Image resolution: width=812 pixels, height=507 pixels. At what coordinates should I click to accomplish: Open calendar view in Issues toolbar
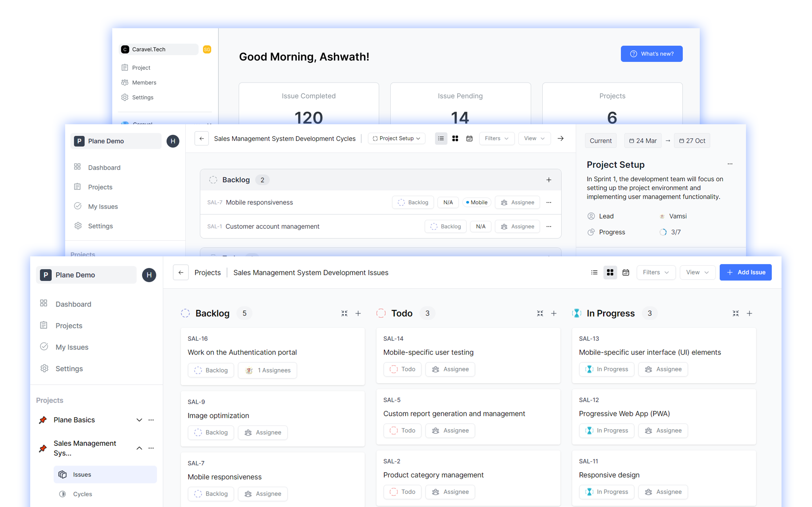(x=625, y=272)
